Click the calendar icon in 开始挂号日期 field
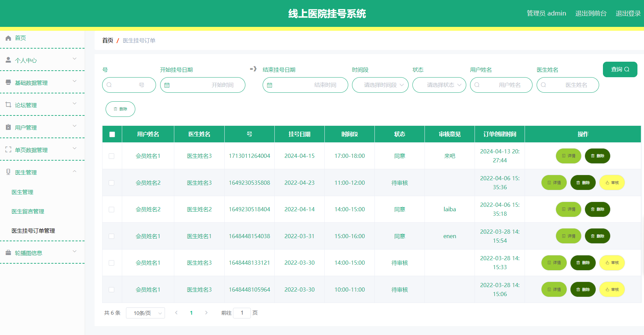 168,85
